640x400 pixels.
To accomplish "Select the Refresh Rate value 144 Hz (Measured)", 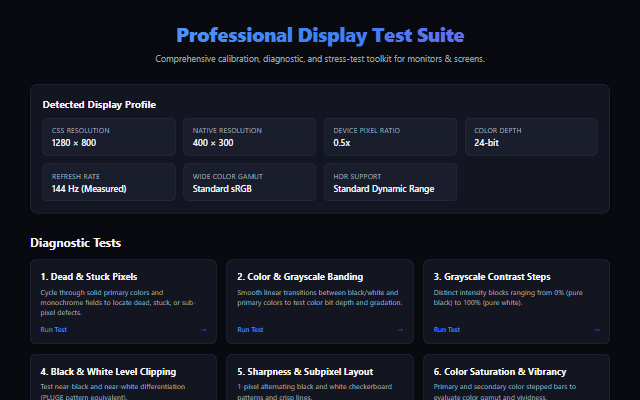I will pyautogui.click(x=89, y=189).
